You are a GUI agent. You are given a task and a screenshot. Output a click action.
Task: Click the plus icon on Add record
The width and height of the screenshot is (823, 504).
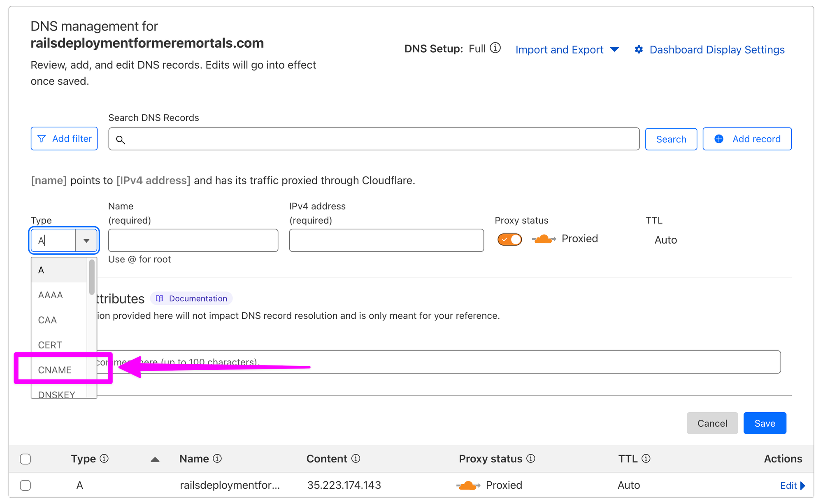coord(719,139)
